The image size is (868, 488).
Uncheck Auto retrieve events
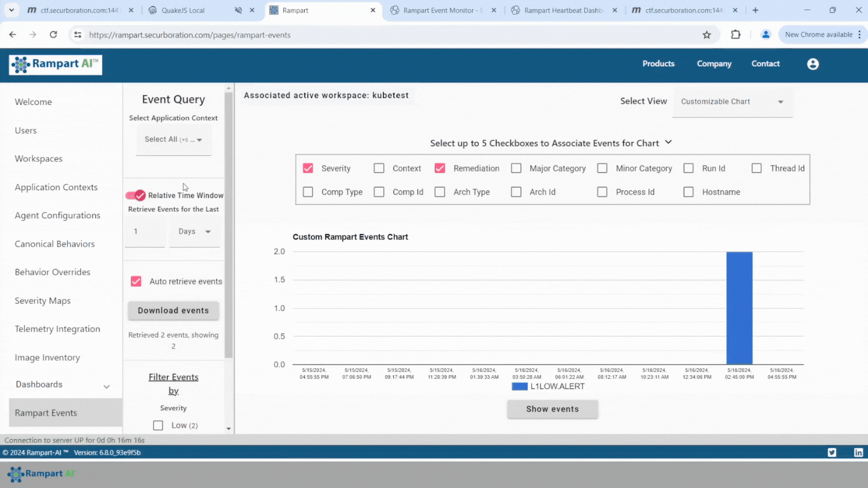point(136,282)
